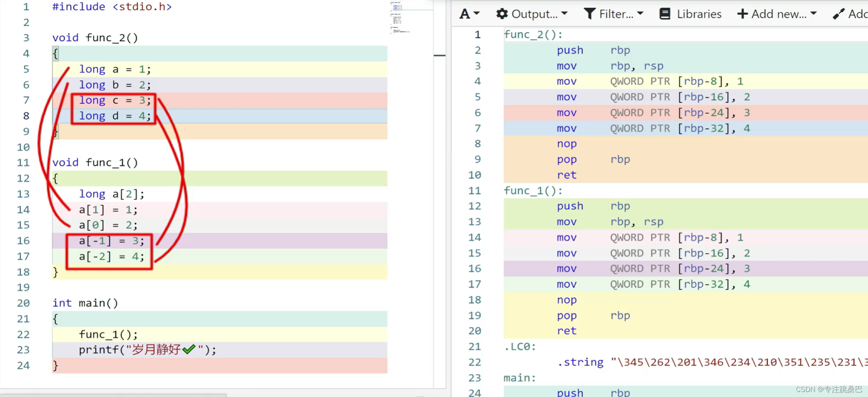The image size is (868, 397).
Task: Click the wrench icon for Add tool
Action: click(839, 14)
